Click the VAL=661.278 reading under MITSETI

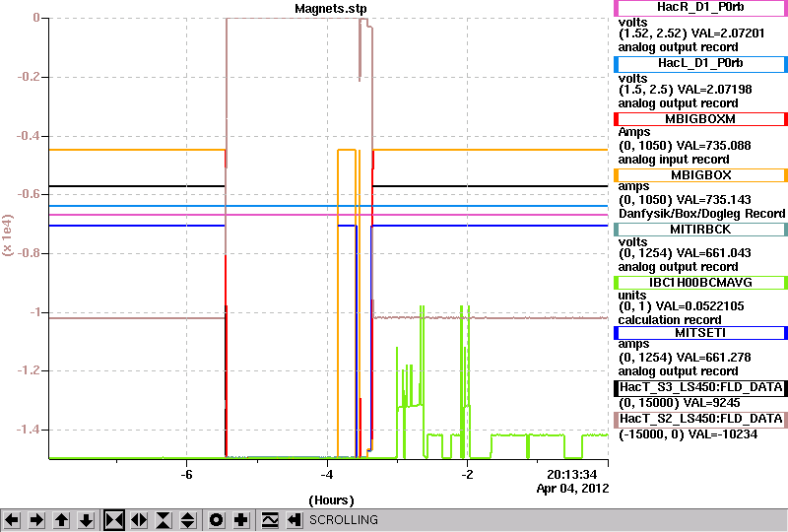tap(714, 358)
